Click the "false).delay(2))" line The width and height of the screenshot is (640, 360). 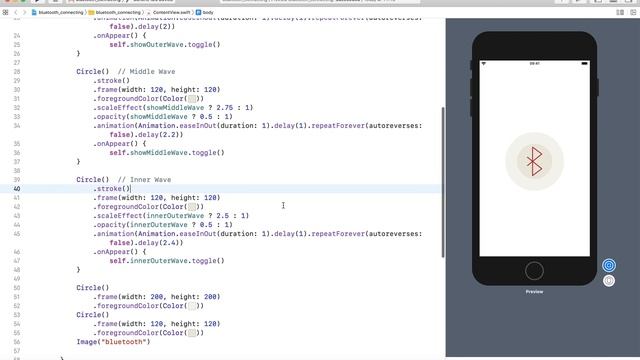142,27
